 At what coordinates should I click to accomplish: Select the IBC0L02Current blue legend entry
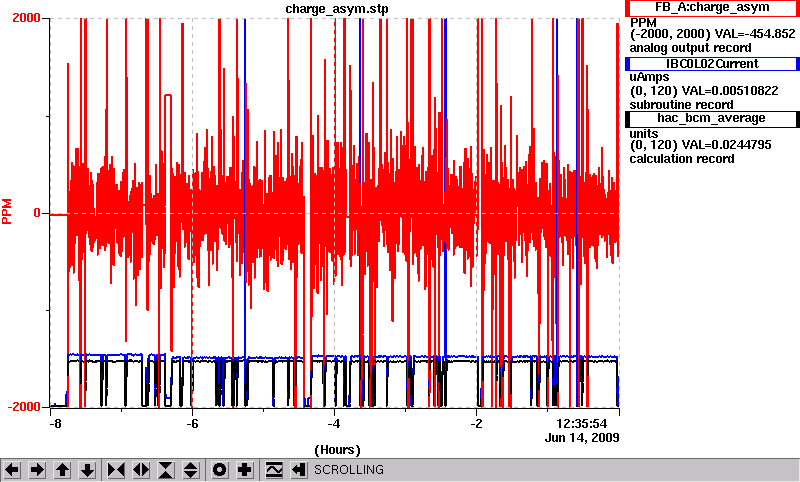click(x=712, y=64)
